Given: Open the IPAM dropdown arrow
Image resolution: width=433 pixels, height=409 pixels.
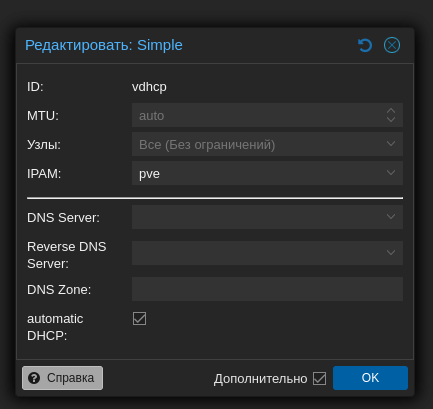Looking at the screenshot, I should (x=391, y=173).
